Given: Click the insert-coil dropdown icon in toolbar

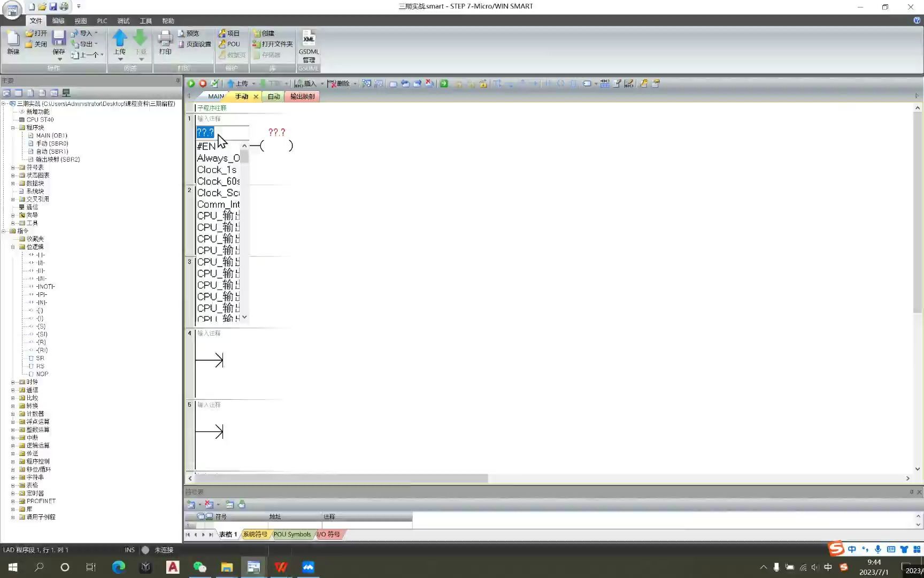Looking at the screenshot, I should pos(589,83).
